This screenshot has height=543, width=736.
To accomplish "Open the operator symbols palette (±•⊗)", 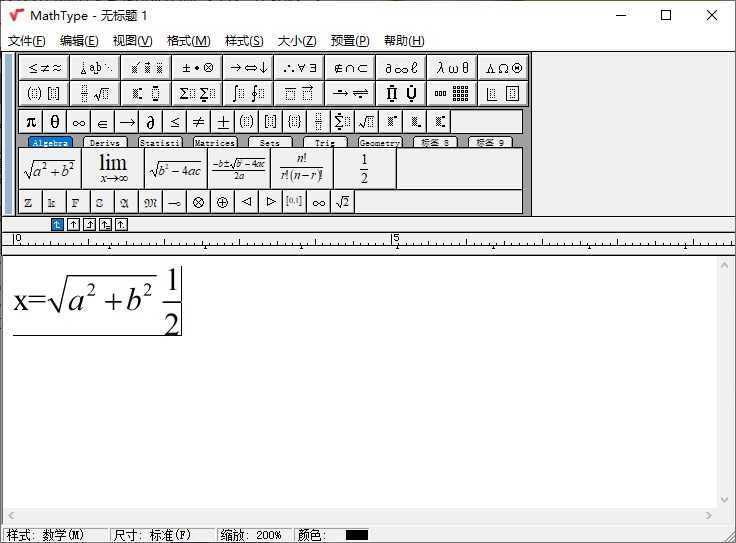I will point(197,68).
